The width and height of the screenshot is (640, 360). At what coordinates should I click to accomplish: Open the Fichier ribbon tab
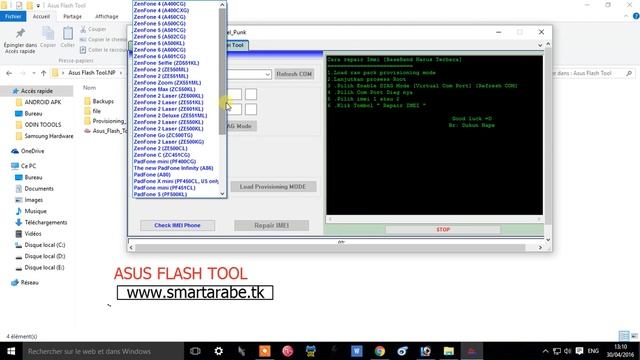click(13, 16)
